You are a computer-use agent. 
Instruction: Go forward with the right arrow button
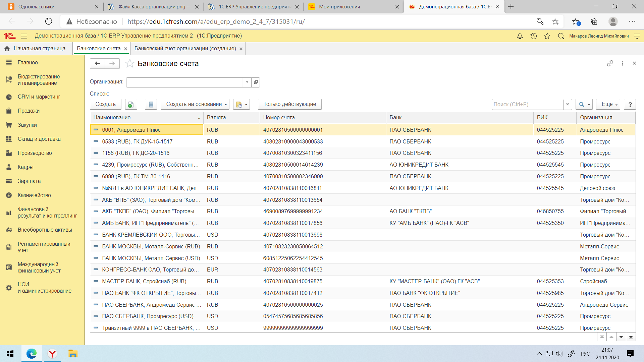(112, 63)
